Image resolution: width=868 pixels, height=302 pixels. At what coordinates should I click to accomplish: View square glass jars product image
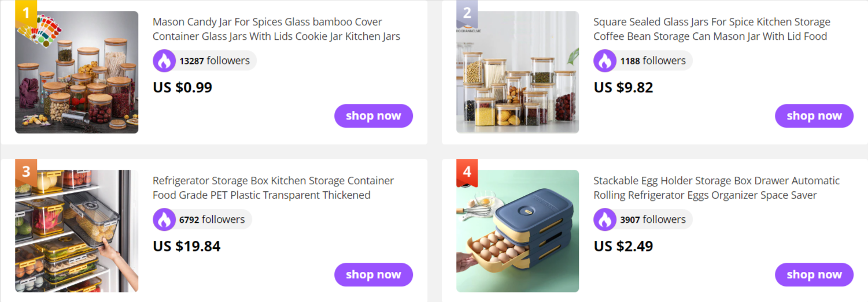[518, 72]
